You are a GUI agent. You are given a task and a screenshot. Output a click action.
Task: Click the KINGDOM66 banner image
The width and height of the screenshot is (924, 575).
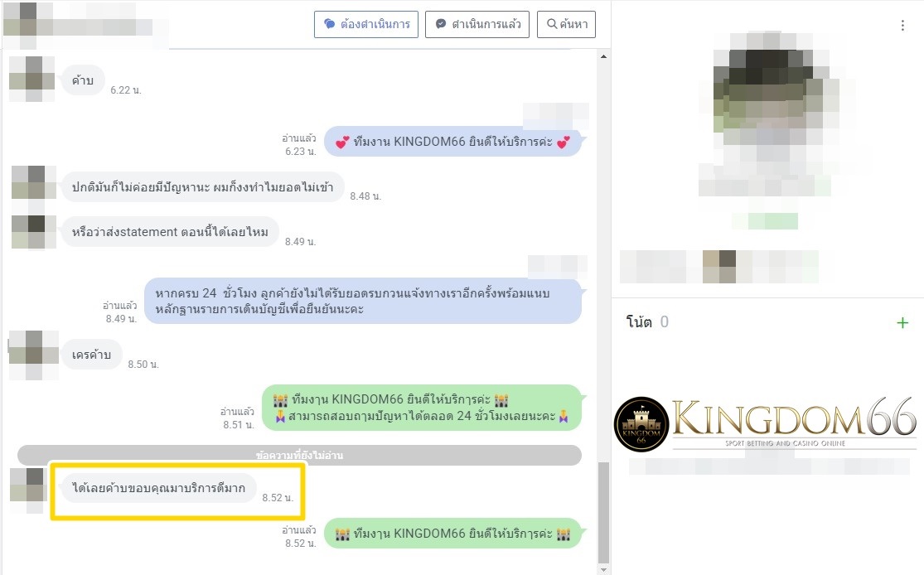(x=766, y=424)
